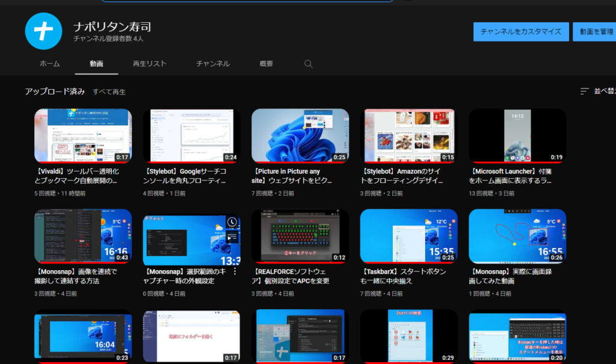Click the チャンネル登録者数 4人 text
This screenshot has width=616, height=364.
(108, 39)
